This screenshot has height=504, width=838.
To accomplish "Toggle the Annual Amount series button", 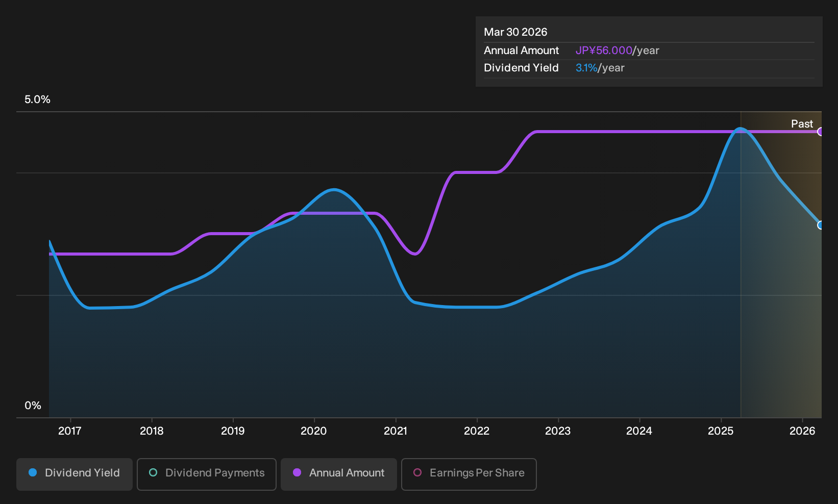I will pos(339,474).
